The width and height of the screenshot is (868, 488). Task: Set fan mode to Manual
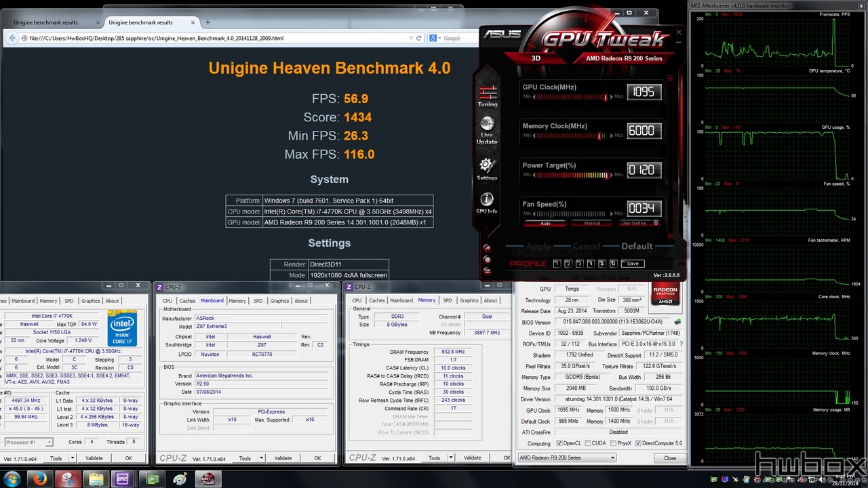[x=592, y=223]
